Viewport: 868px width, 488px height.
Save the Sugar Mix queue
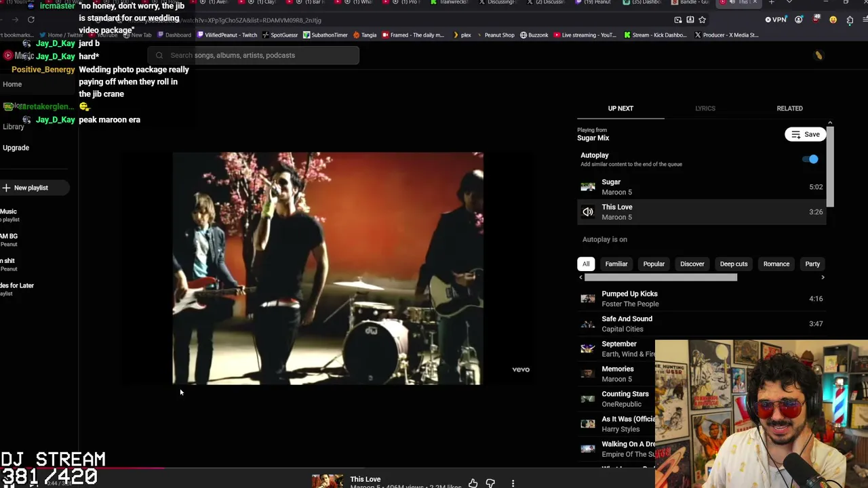coord(805,134)
